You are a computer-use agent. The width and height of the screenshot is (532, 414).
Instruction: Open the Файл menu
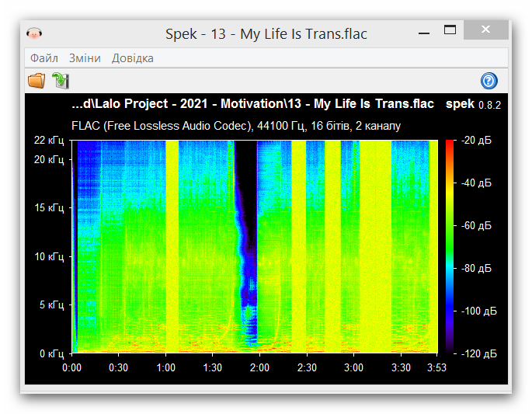click(44, 58)
